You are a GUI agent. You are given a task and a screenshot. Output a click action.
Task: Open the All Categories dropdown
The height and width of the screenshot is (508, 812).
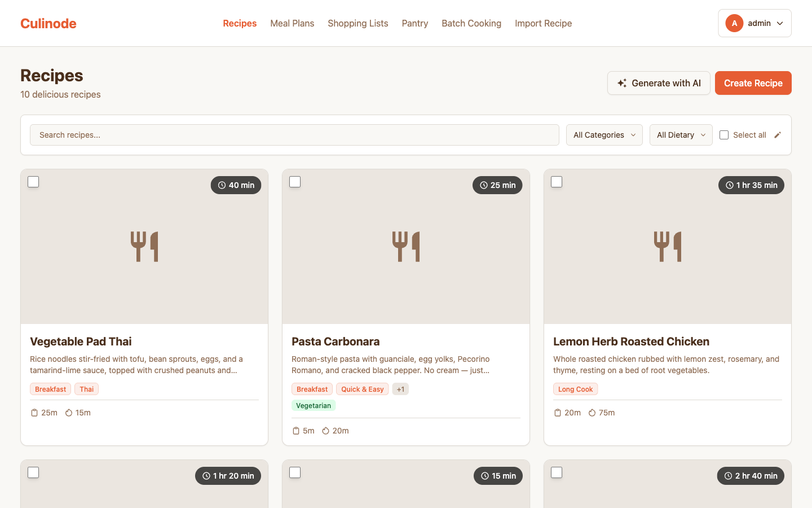click(604, 135)
